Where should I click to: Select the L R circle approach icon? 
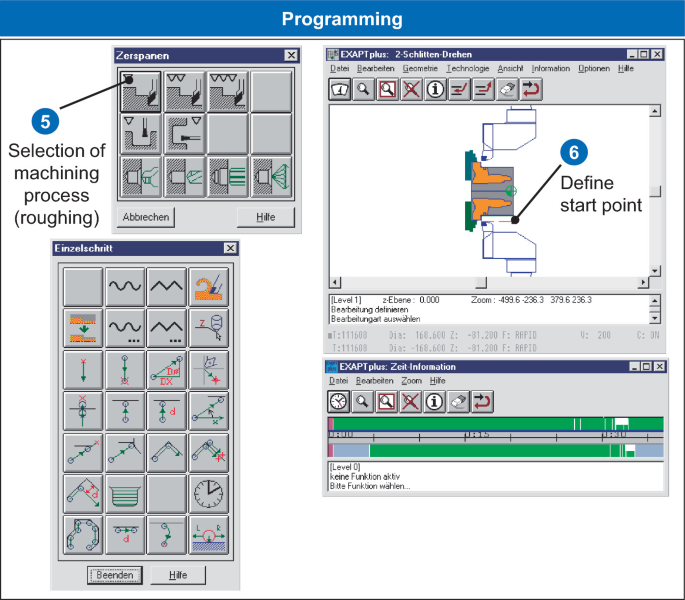coord(209,535)
